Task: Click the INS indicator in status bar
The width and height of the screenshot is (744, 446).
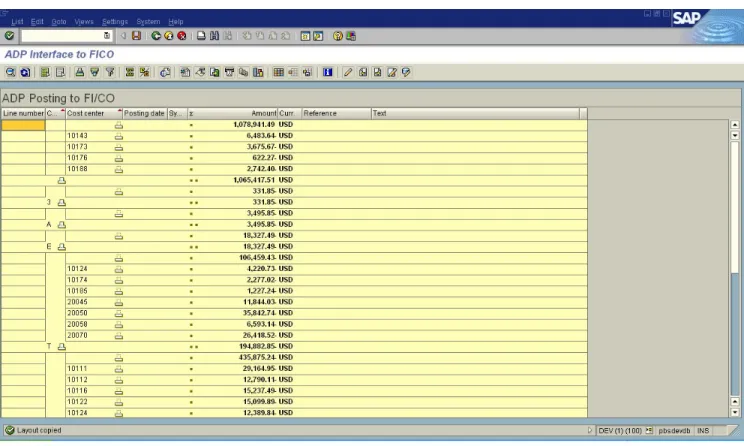Action: coord(703,431)
